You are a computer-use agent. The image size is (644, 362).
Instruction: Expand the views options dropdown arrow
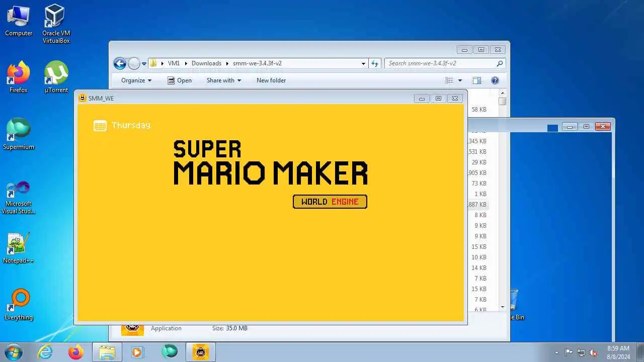point(460,80)
